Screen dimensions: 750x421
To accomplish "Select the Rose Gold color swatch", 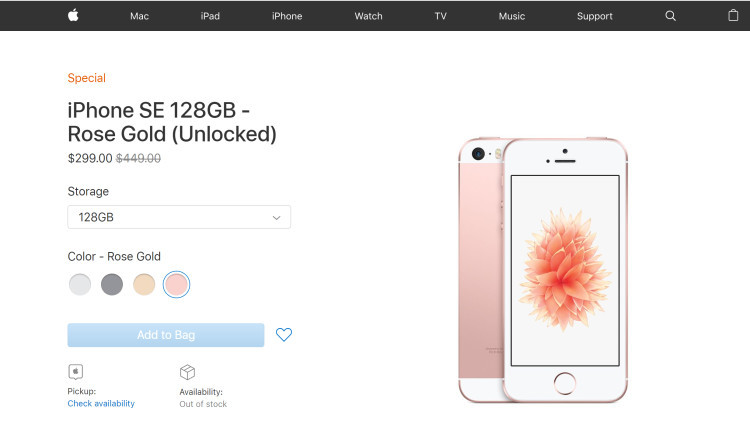I will pyautogui.click(x=176, y=284).
